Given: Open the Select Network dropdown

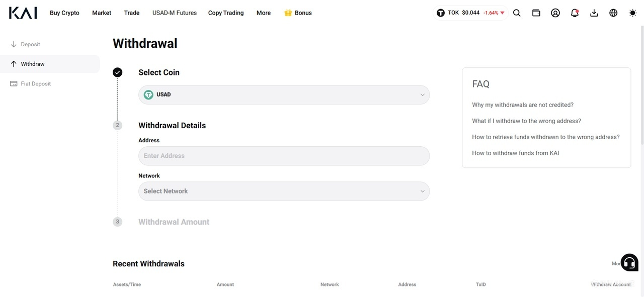Looking at the screenshot, I should click(284, 191).
